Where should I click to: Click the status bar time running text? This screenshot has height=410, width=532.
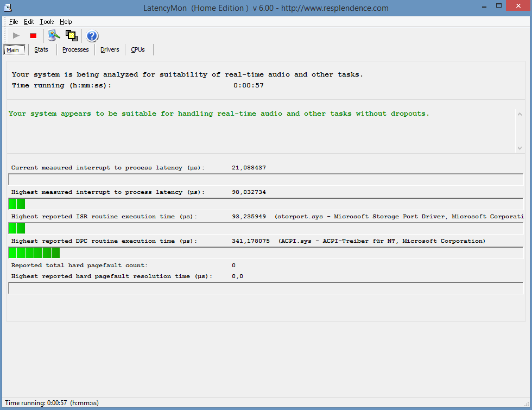pos(52,403)
